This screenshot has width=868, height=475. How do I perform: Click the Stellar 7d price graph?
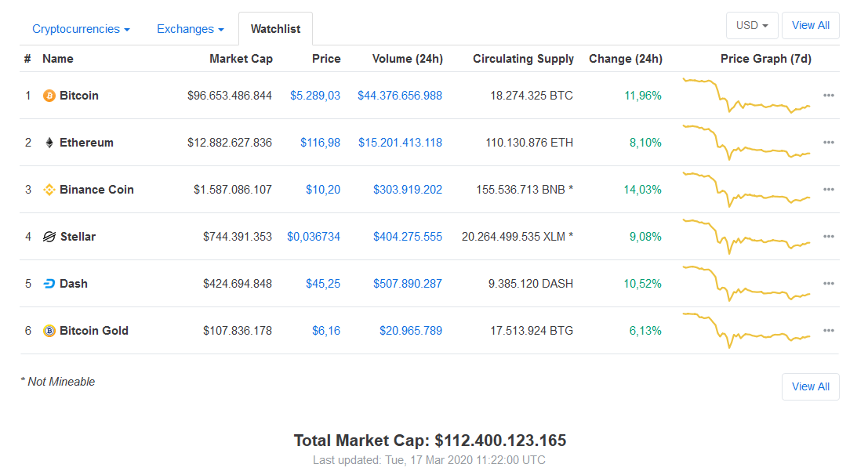[x=746, y=237]
